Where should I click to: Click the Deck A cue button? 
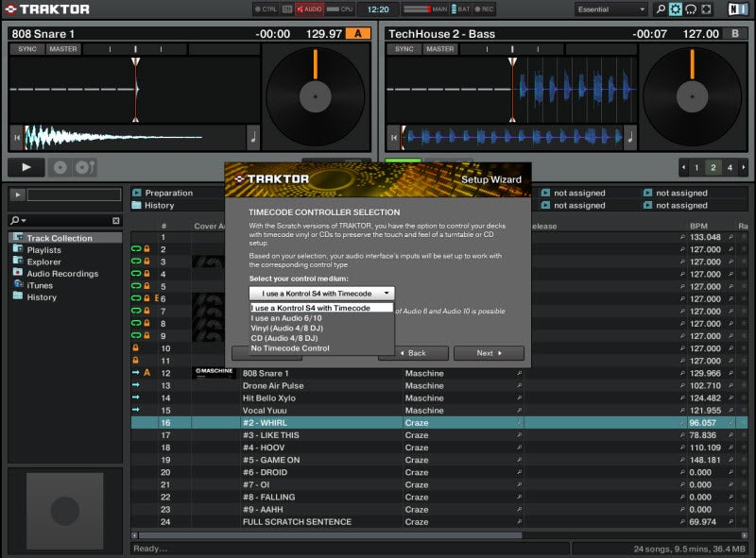click(x=60, y=167)
